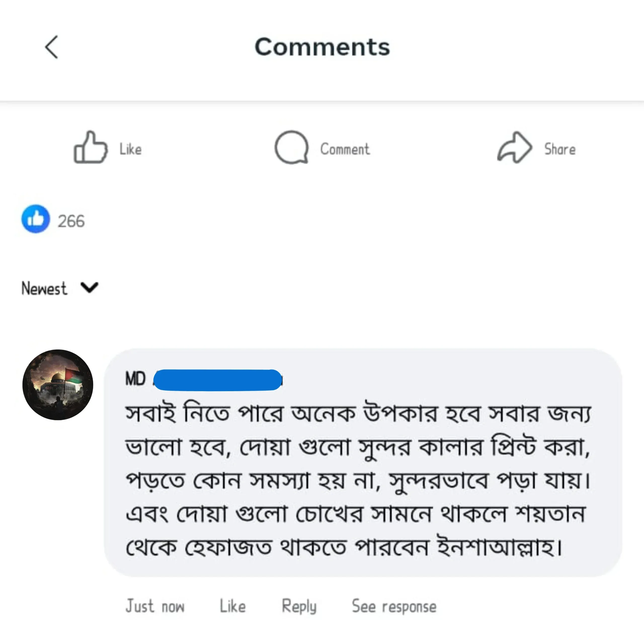Viewport: 644px width, 644px height.
Task: Click the Like label in action bar
Action: 130,149
